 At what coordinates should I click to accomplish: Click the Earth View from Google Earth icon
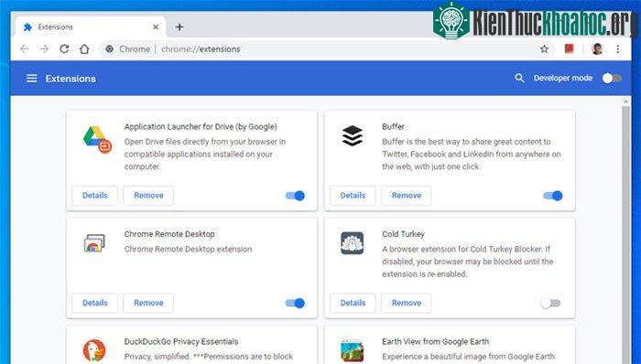pyautogui.click(x=353, y=351)
